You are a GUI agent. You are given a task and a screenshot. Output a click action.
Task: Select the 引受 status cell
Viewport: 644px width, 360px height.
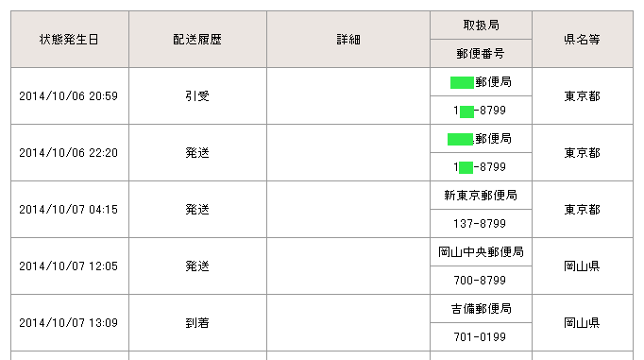[x=197, y=96]
